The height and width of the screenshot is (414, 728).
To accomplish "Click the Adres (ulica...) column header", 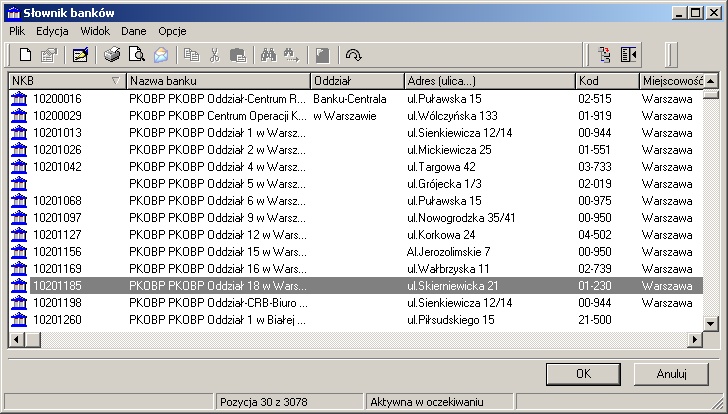I will 490,81.
